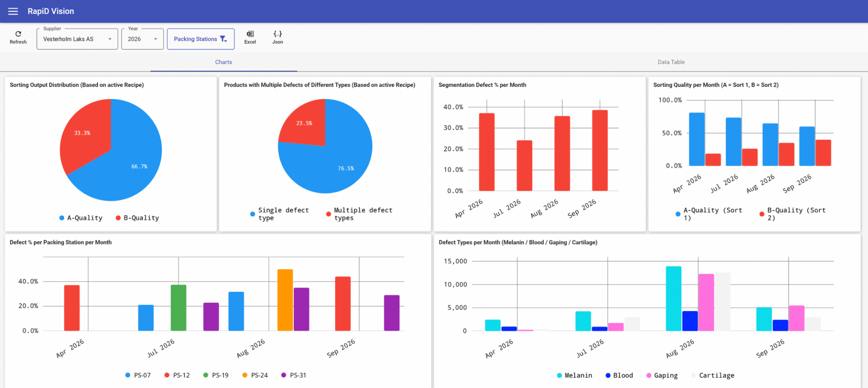The width and height of the screenshot is (868, 388).
Task: Click the orange PS-24 bar in Aug 2026
Action: pyautogui.click(x=285, y=300)
